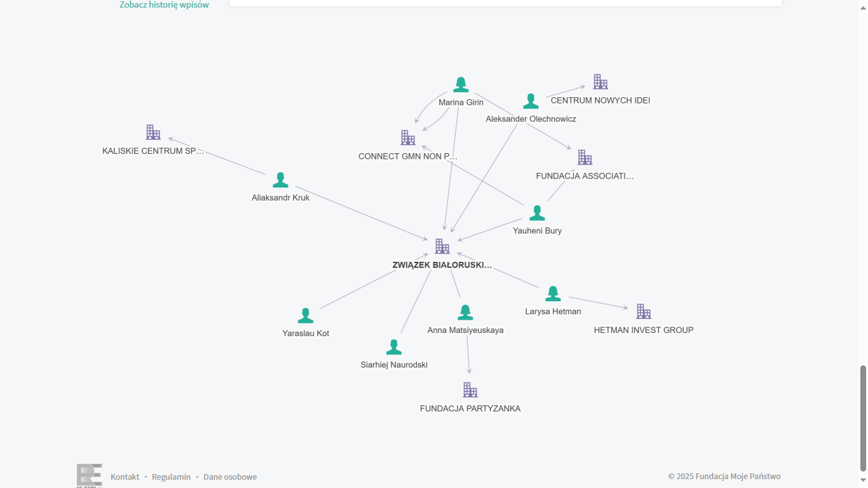Select central ZWIĄZEK BIAŁORUSKI building icon
Screen dimensions: 868x488
(x=442, y=247)
